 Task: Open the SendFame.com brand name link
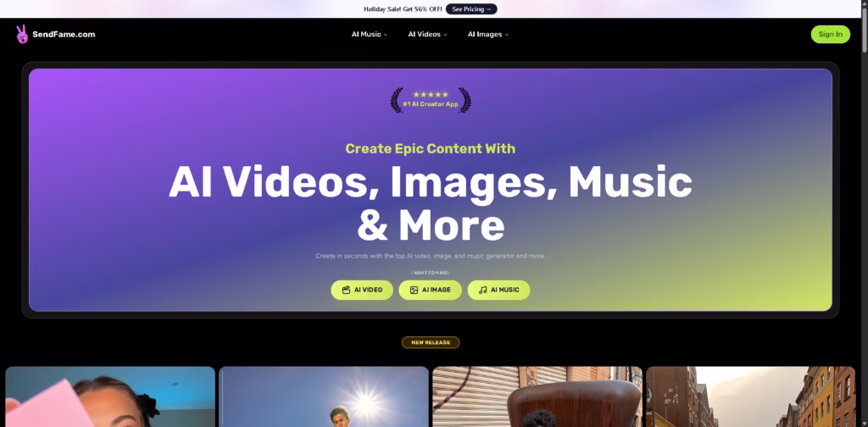(64, 35)
